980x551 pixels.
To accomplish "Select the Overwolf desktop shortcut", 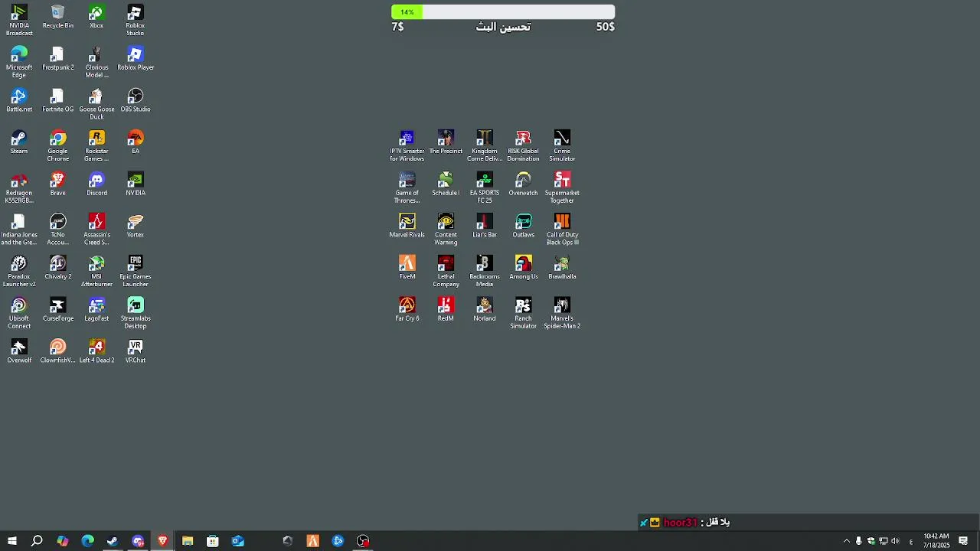I will coord(19,351).
